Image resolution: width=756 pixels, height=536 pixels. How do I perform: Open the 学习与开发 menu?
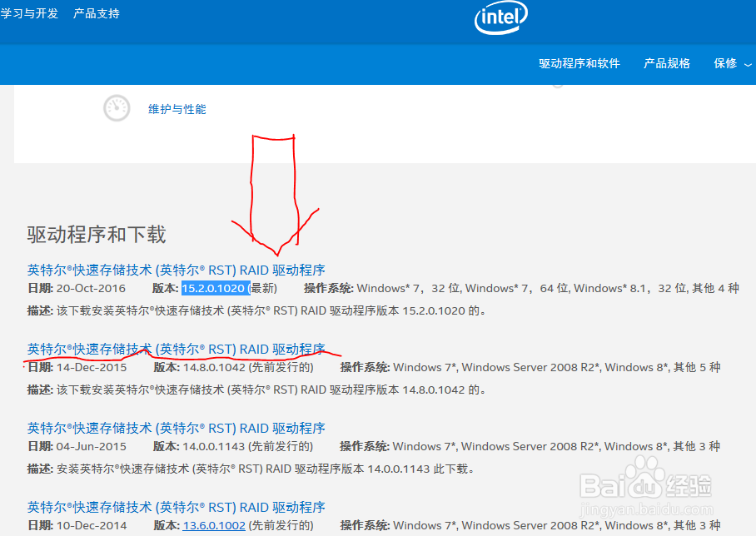pyautogui.click(x=29, y=13)
